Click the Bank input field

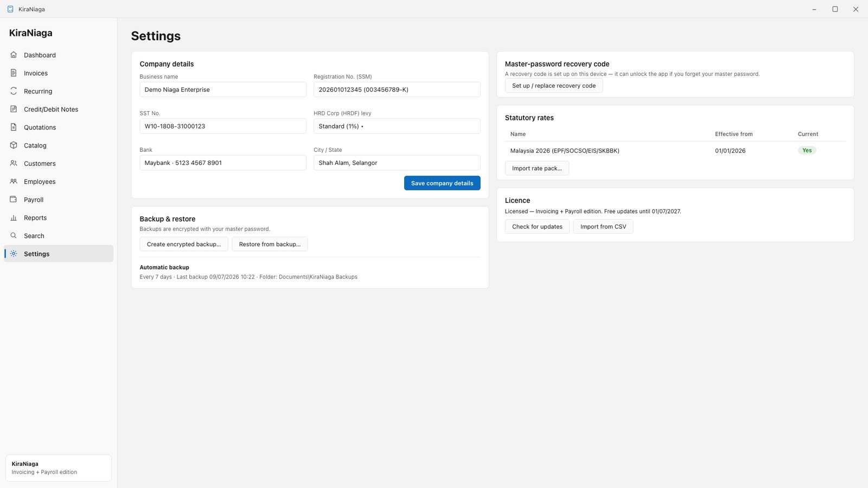click(x=223, y=163)
